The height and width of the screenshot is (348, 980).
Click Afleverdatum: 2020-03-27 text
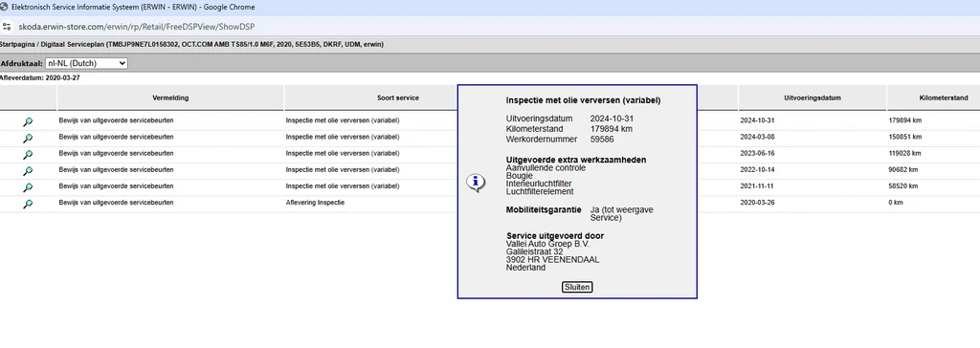40,78
